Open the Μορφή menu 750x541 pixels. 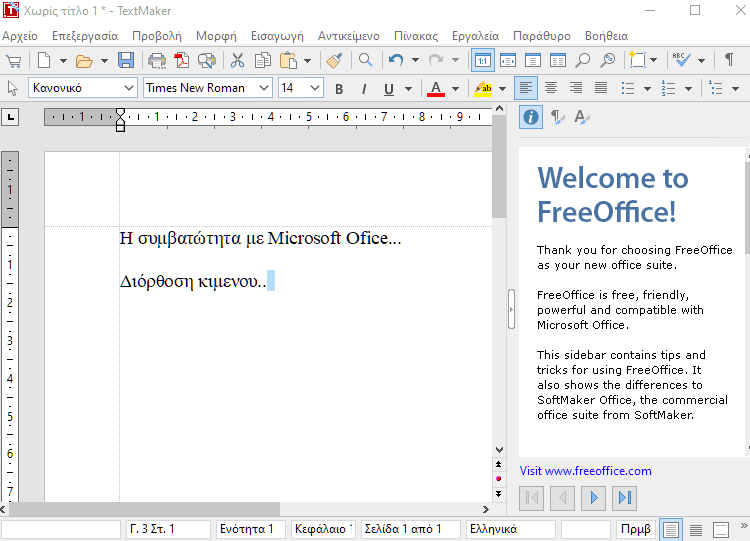coord(216,36)
